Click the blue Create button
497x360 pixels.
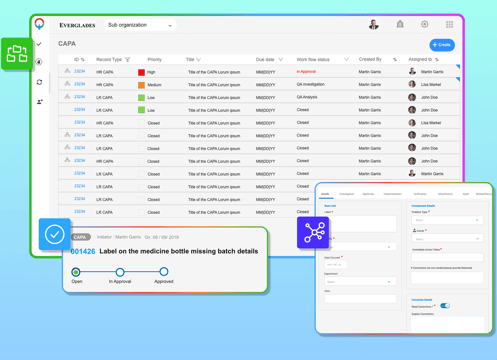click(x=442, y=45)
